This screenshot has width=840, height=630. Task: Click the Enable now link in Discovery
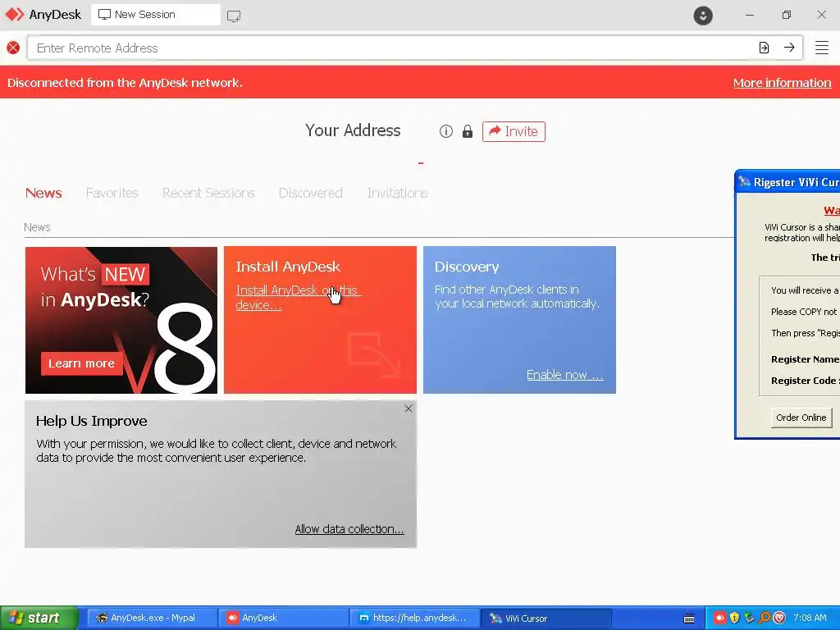click(x=564, y=374)
